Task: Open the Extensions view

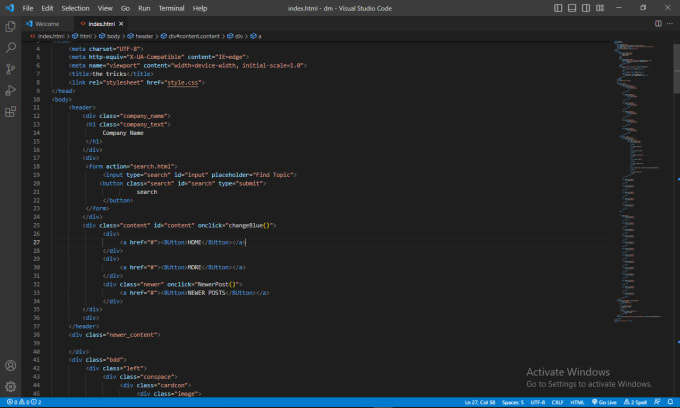Action: 10,112
